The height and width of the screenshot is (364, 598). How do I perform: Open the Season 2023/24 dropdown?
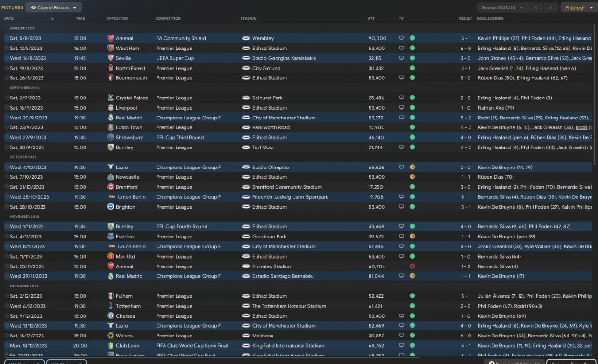503,7
